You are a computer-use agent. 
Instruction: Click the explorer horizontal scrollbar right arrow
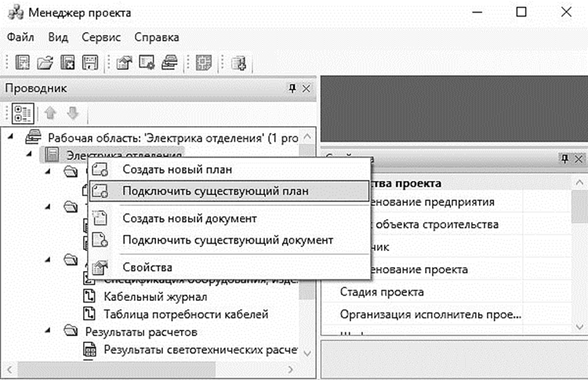291,368
